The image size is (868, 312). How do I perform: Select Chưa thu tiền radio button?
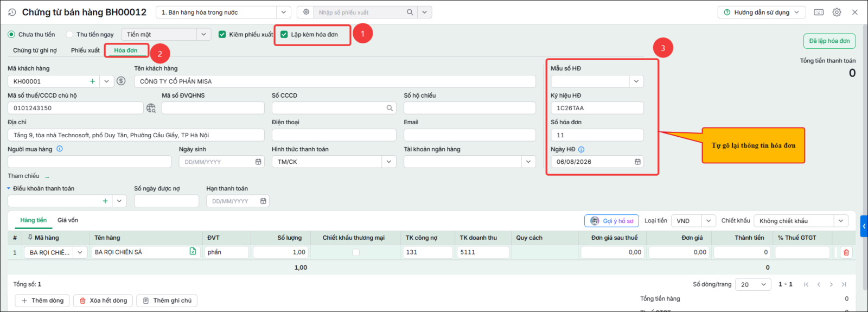point(11,34)
